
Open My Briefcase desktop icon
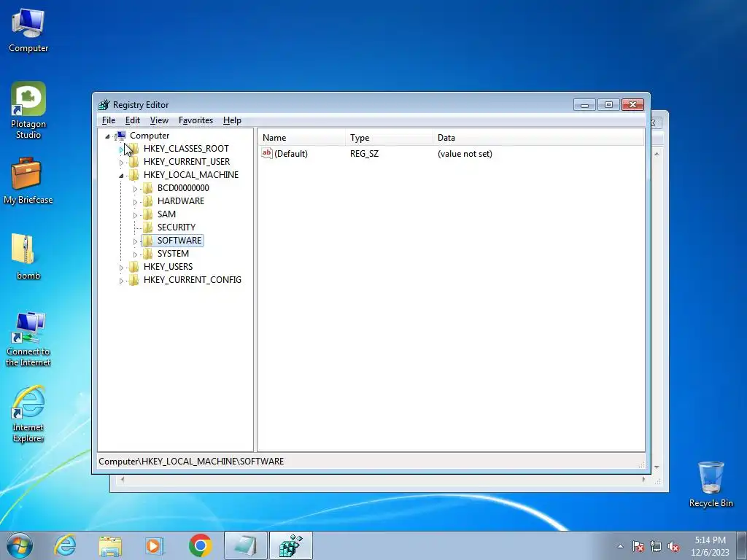pos(28,181)
